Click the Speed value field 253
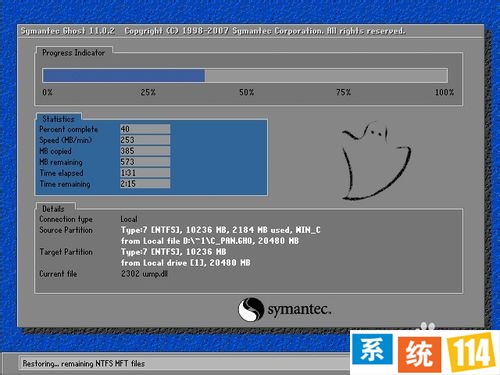Image resolution: width=500 pixels, height=375 pixels. point(145,140)
